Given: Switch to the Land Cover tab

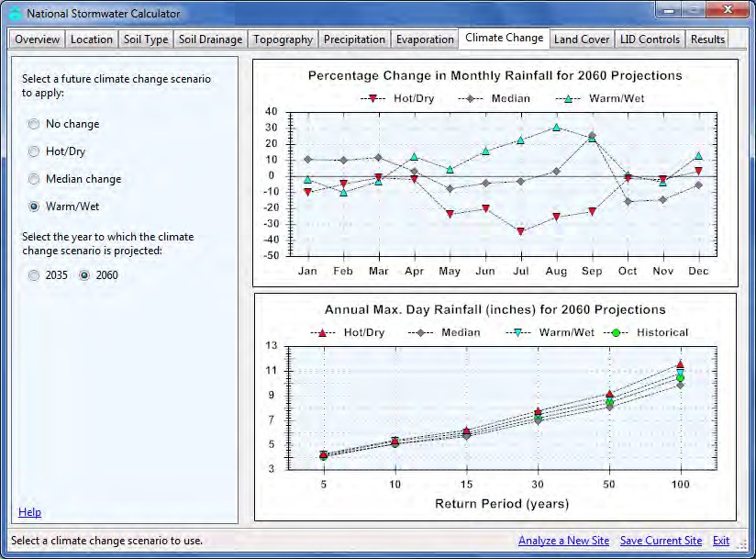Looking at the screenshot, I should [x=582, y=39].
